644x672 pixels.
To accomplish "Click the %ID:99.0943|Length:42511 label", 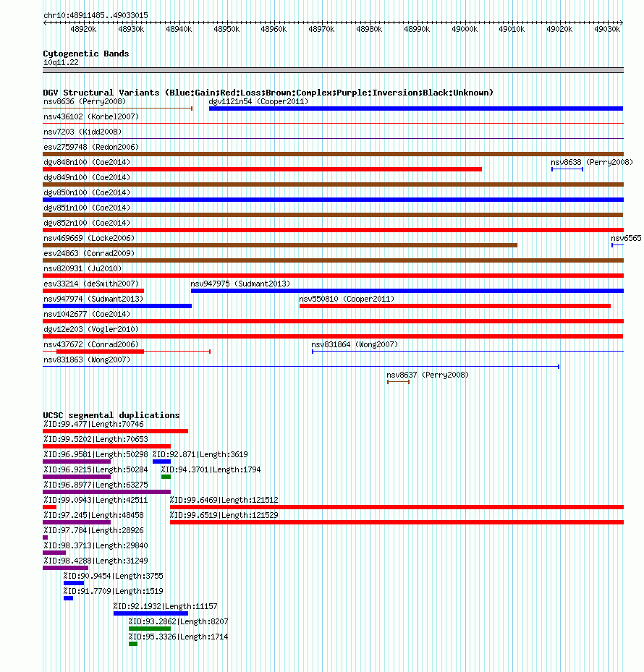I will tap(96, 501).
